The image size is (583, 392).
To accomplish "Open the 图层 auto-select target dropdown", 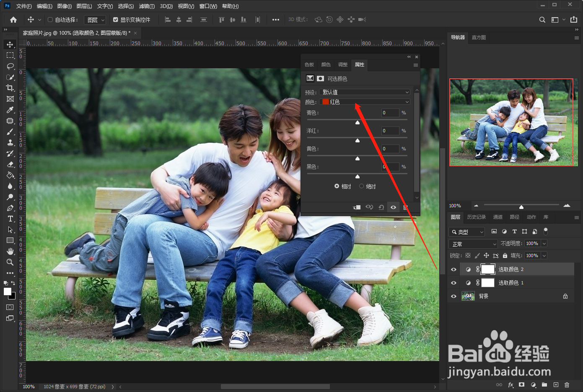I will 95,20.
